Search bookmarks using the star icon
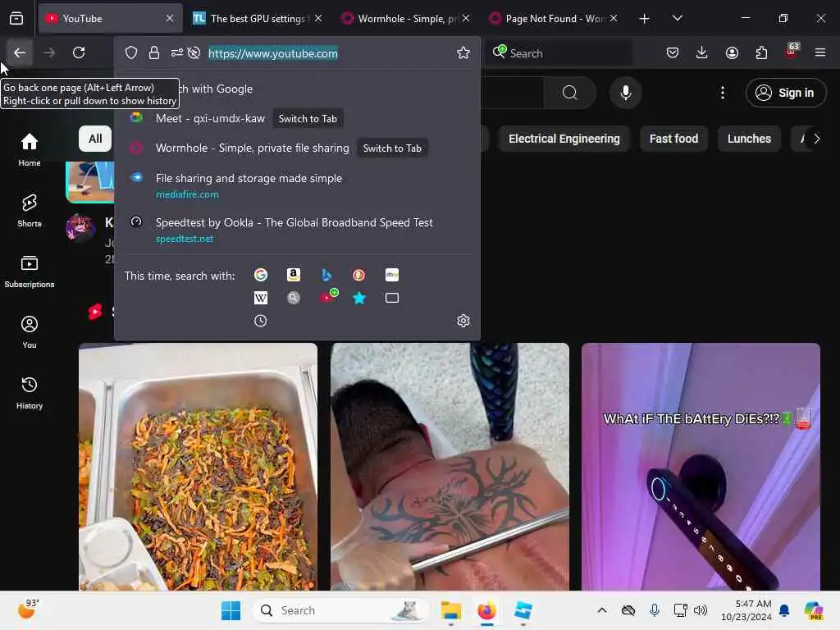The height and width of the screenshot is (630, 840). (359, 298)
